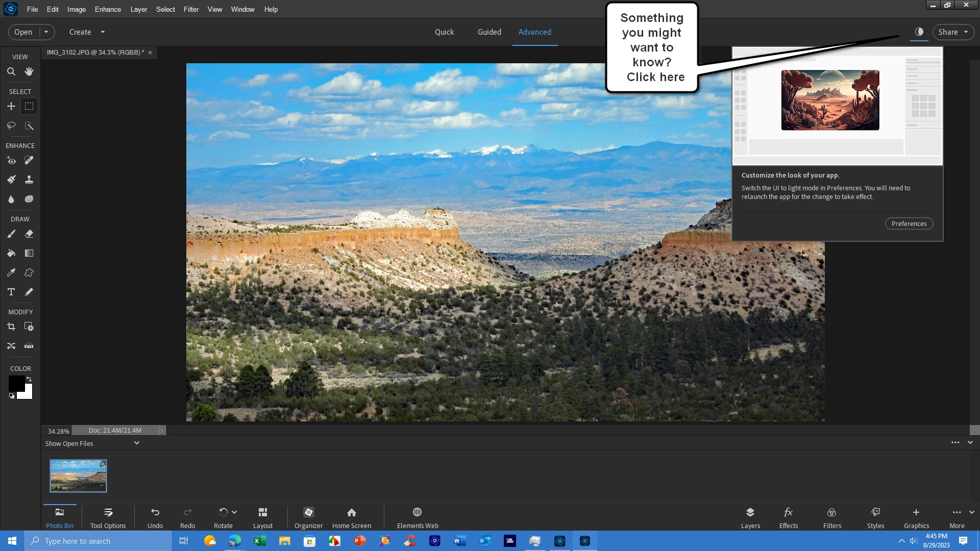Open the Effects panel
980x551 pixels.
(x=788, y=517)
